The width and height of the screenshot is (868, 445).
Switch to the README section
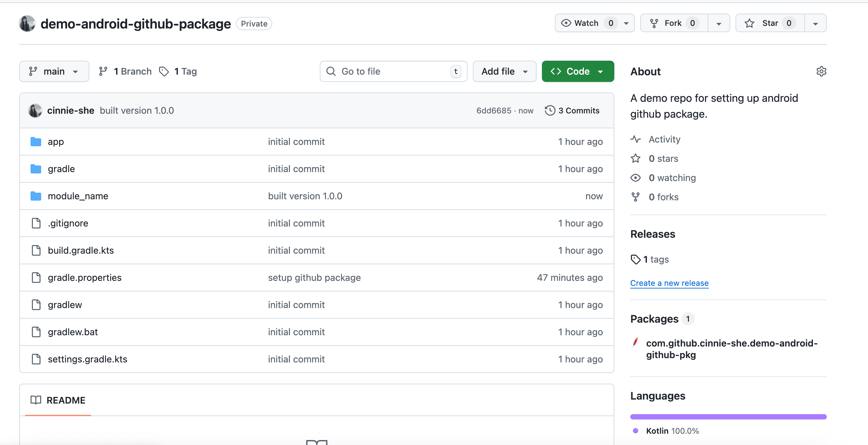click(66, 400)
